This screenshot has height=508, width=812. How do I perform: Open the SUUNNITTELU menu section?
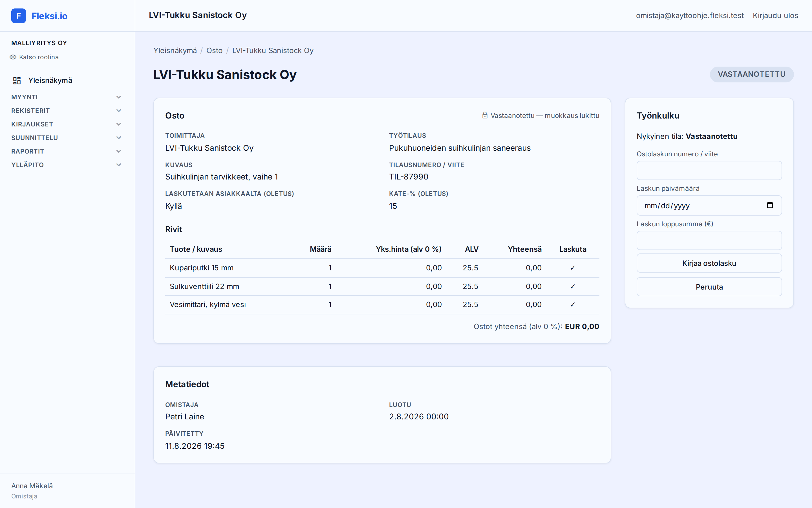click(x=67, y=138)
